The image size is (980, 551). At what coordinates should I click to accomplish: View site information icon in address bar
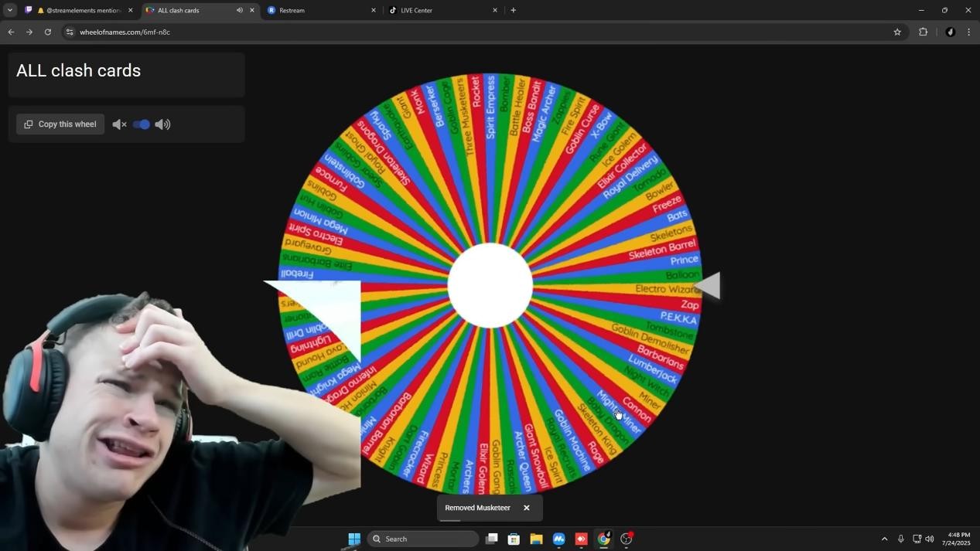69,32
